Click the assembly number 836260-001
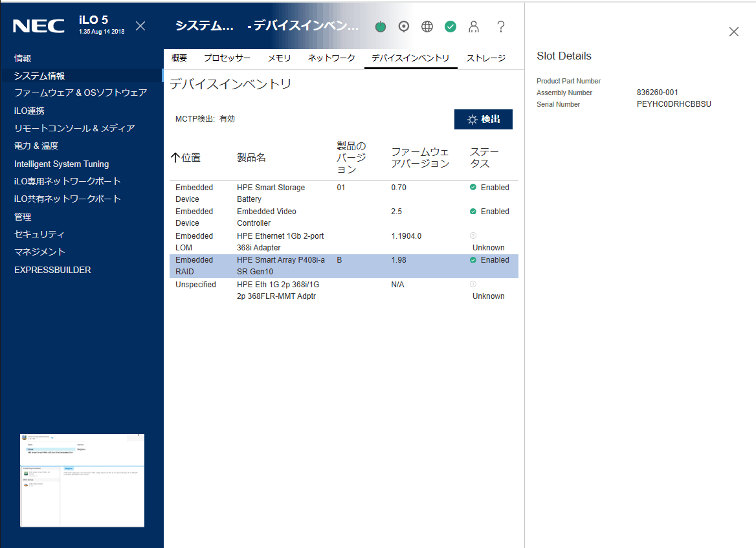This screenshot has height=548, width=756. [x=657, y=93]
